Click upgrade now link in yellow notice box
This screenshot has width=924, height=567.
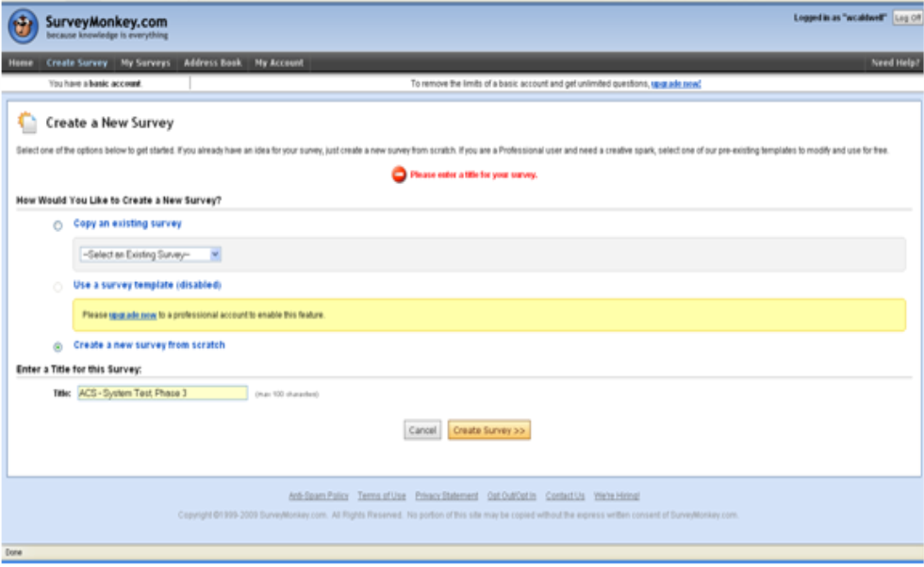click(x=133, y=315)
